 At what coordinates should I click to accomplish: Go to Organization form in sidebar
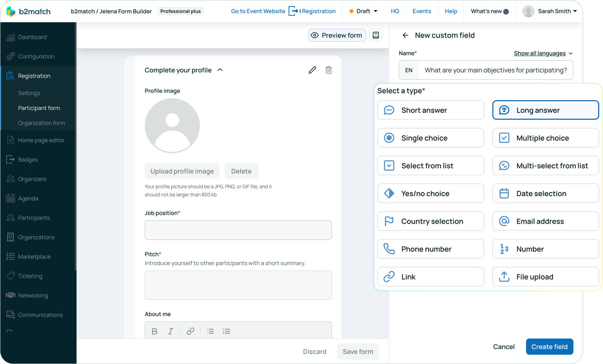pyautogui.click(x=41, y=123)
